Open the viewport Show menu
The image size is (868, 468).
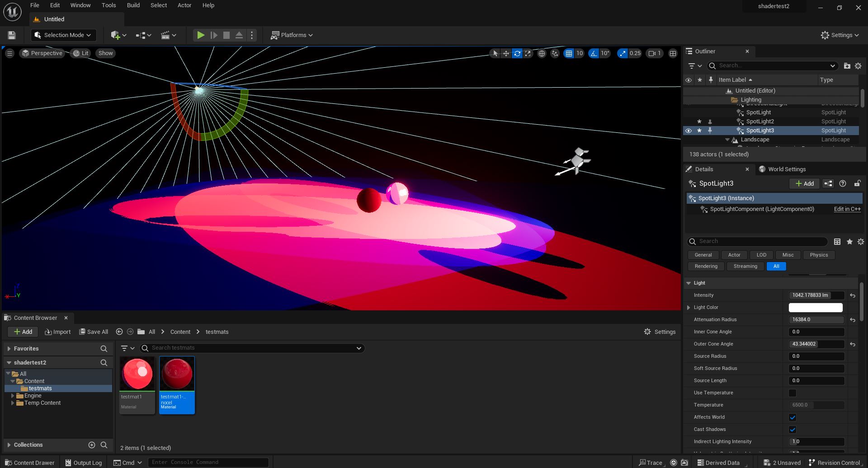coord(106,53)
